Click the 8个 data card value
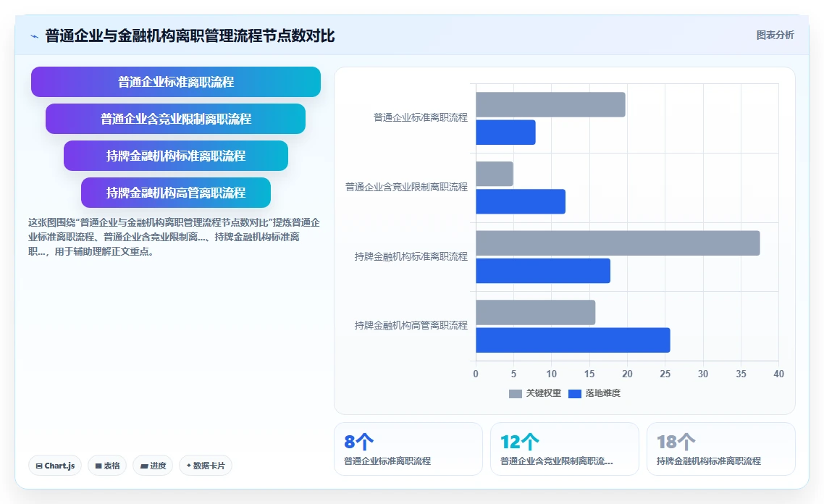Image resolution: width=824 pixels, height=504 pixels. point(359,442)
